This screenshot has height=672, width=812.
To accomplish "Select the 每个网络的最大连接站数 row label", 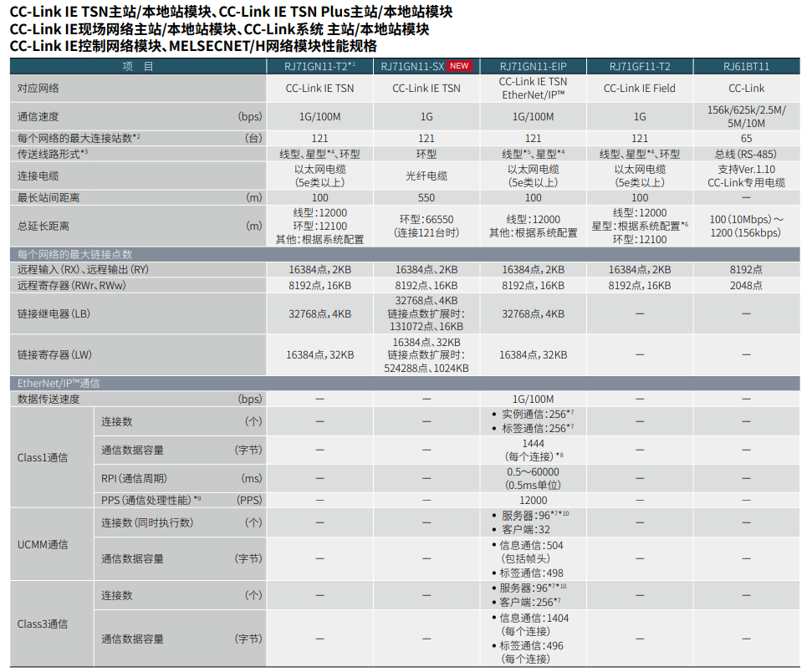I will pos(79,138).
